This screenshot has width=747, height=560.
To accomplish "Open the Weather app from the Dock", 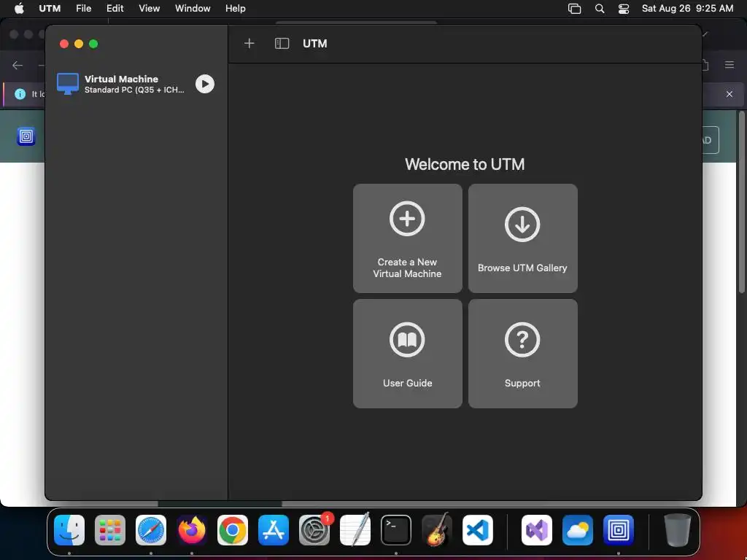I will coord(578,529).
